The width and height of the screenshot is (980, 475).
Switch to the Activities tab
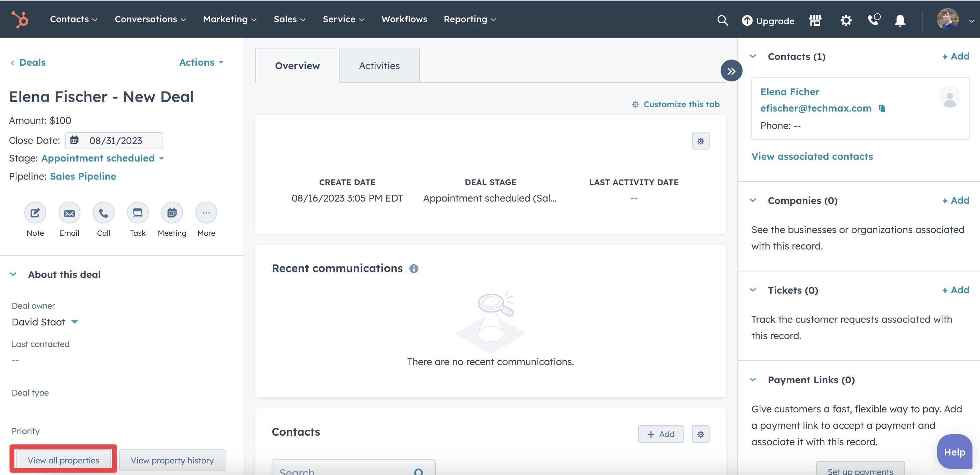pos(379,66)
